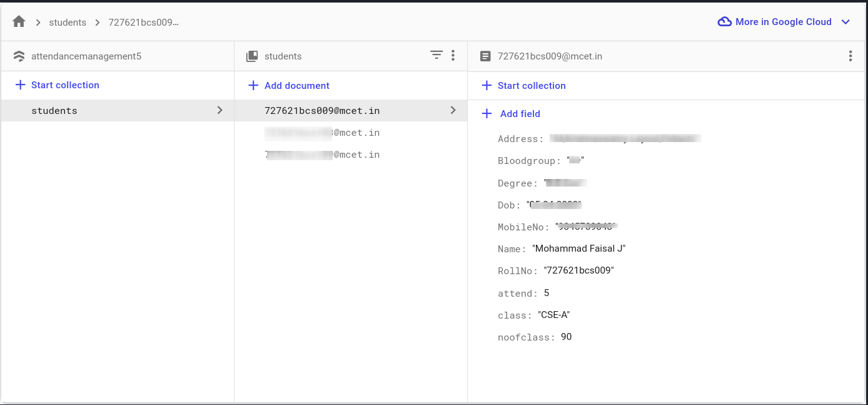Click the plus icon beside Start collection on left
The image size is (868, 405).
click(x=20, y=85)
